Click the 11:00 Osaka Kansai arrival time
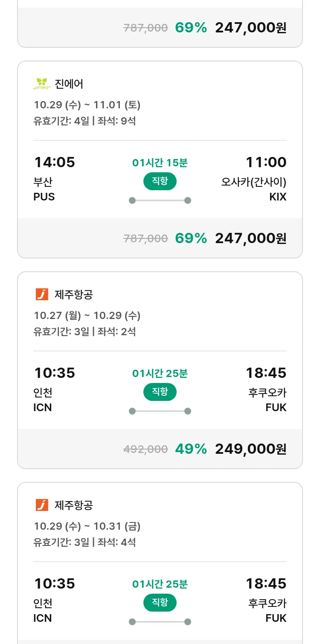This screenshot has width=320, height=644. click(266, 162)
